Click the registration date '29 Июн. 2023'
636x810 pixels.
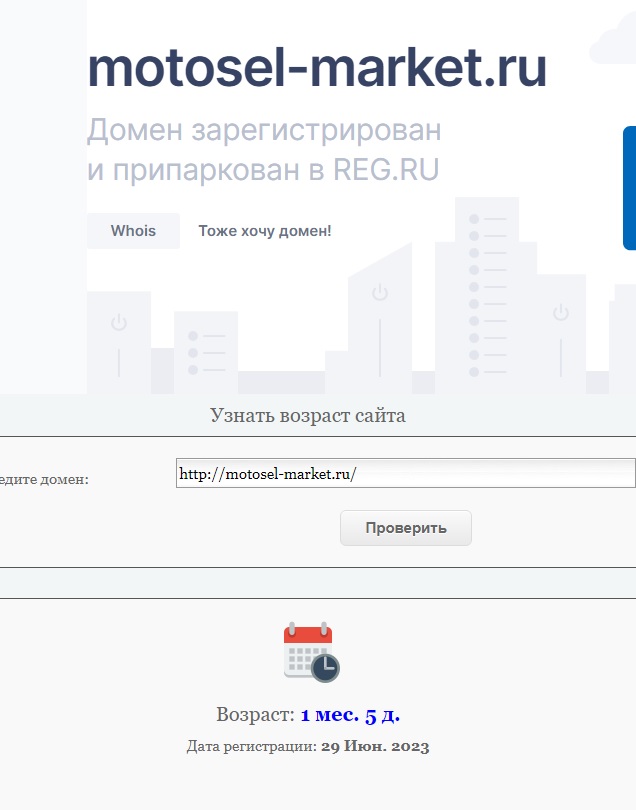[x=375, y=747]
